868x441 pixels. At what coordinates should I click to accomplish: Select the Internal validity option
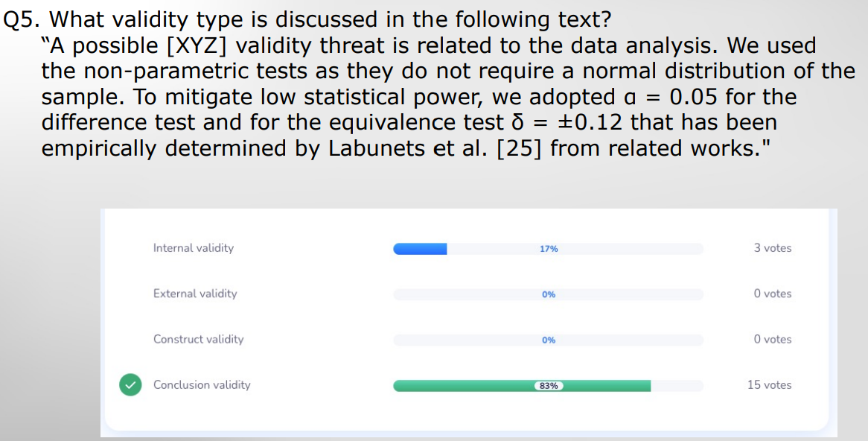(x=194, y=248)
